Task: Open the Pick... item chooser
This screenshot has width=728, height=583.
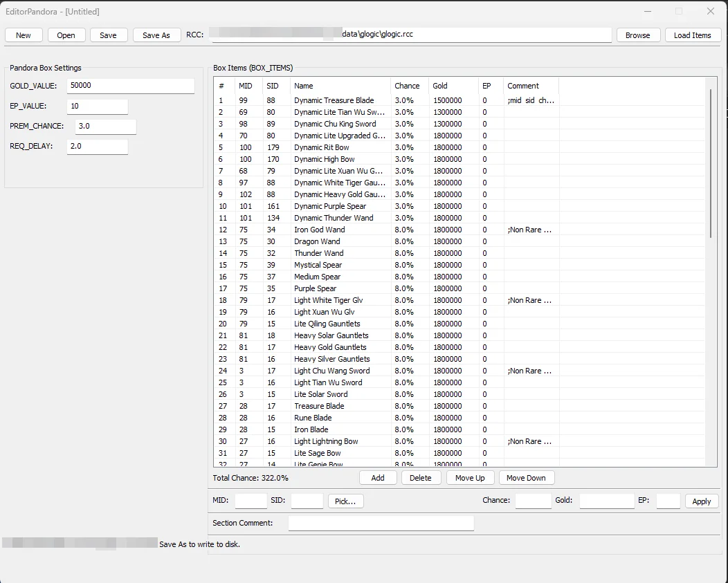Action: coord(345,501)
